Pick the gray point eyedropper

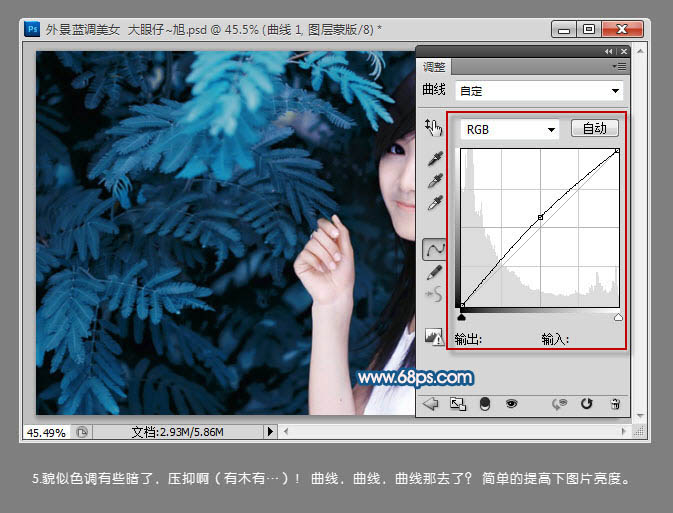[435, 181]
